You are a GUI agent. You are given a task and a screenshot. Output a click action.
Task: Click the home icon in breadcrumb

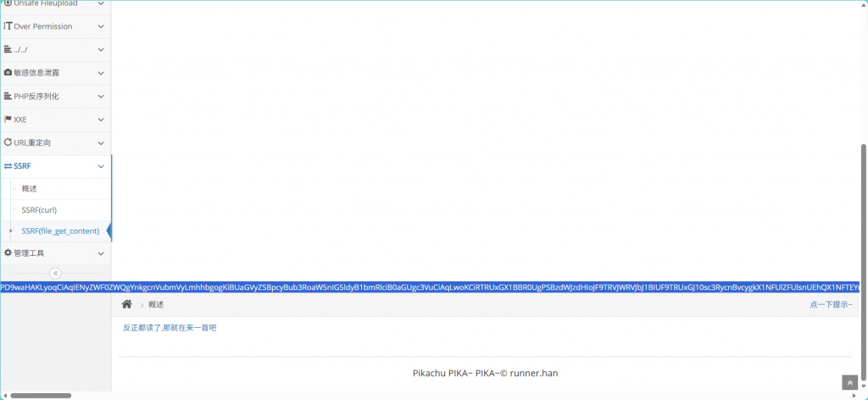tap(127, 304)
